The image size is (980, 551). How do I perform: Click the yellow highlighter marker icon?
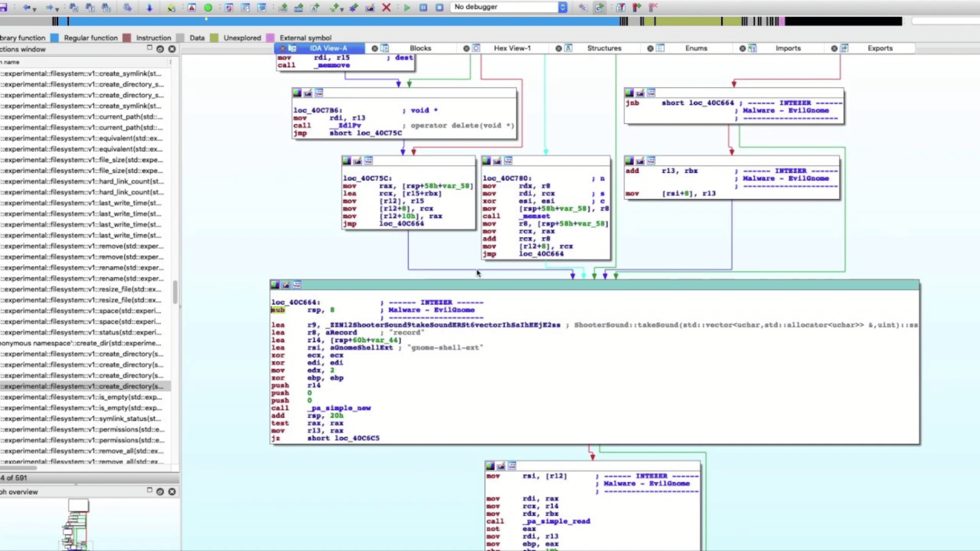click(x=171, y=7)
